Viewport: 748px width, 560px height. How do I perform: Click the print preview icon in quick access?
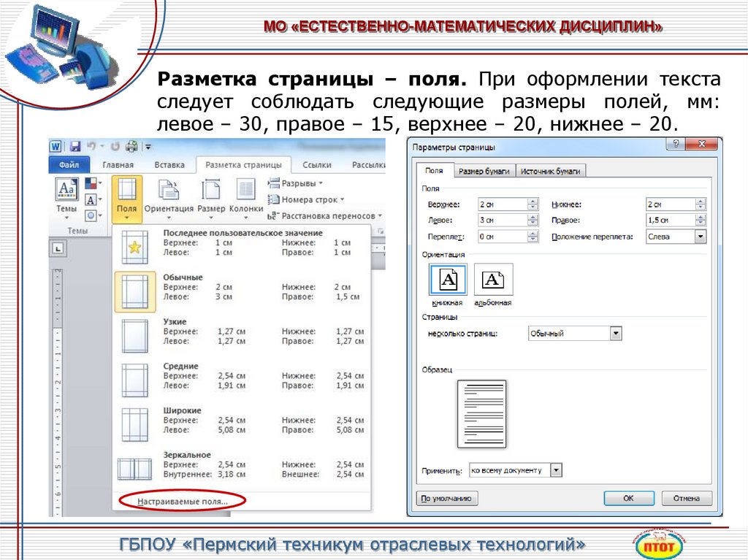(131, 147)
